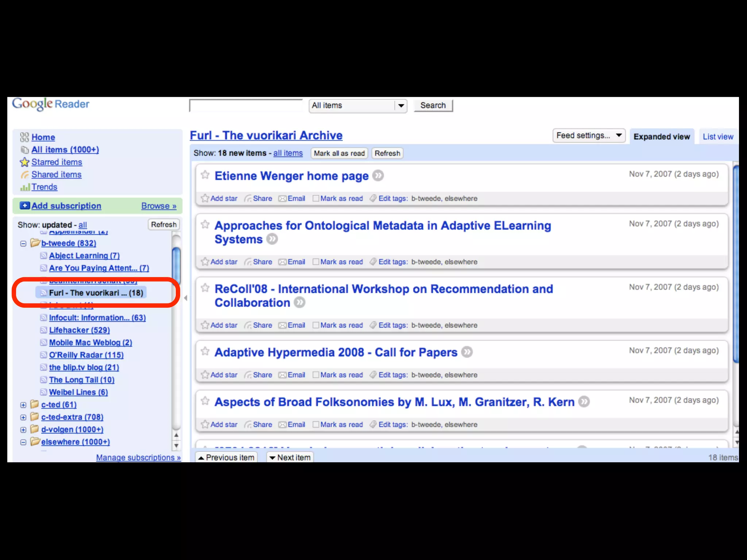Click feed icon next to Lifehacker (529)

pos(43,330)
